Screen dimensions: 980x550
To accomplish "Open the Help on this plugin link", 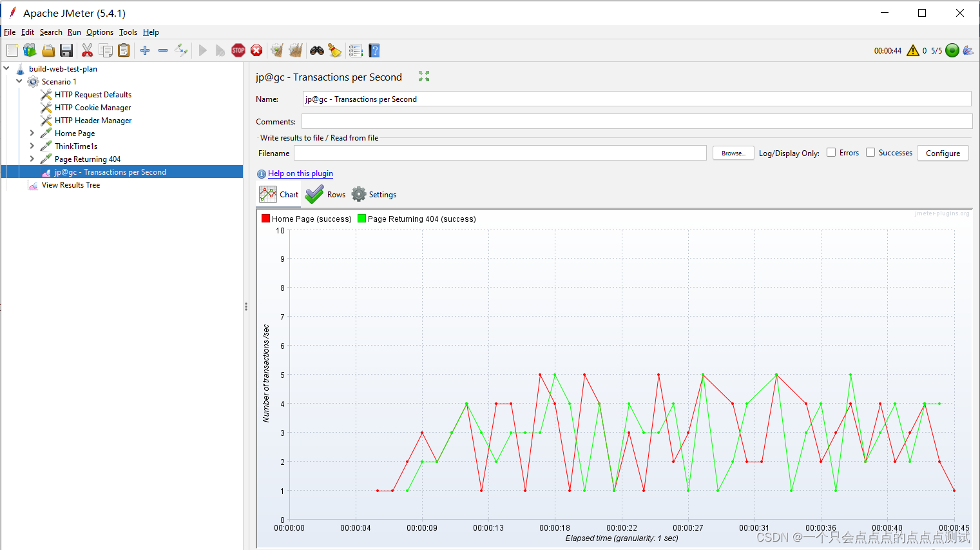I will (x=300, y=173).
